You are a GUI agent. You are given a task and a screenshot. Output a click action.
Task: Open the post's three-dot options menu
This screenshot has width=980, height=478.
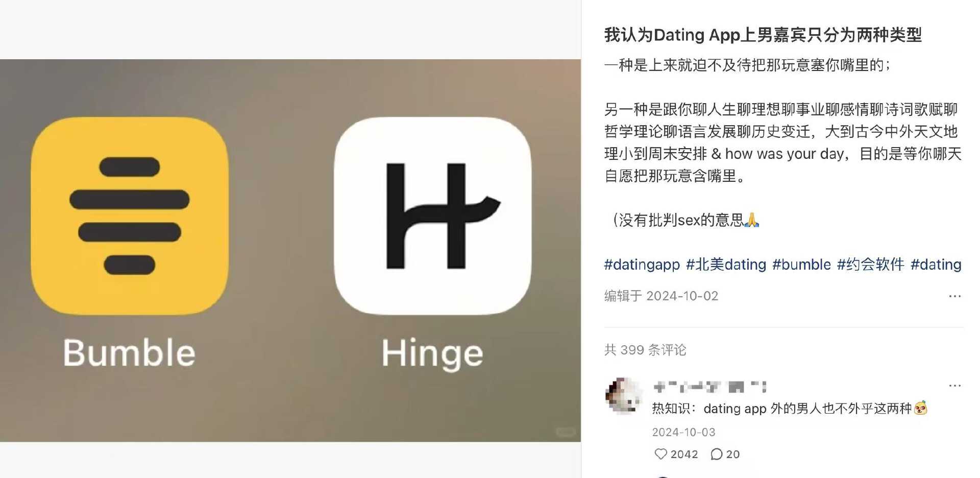point(954,296)
